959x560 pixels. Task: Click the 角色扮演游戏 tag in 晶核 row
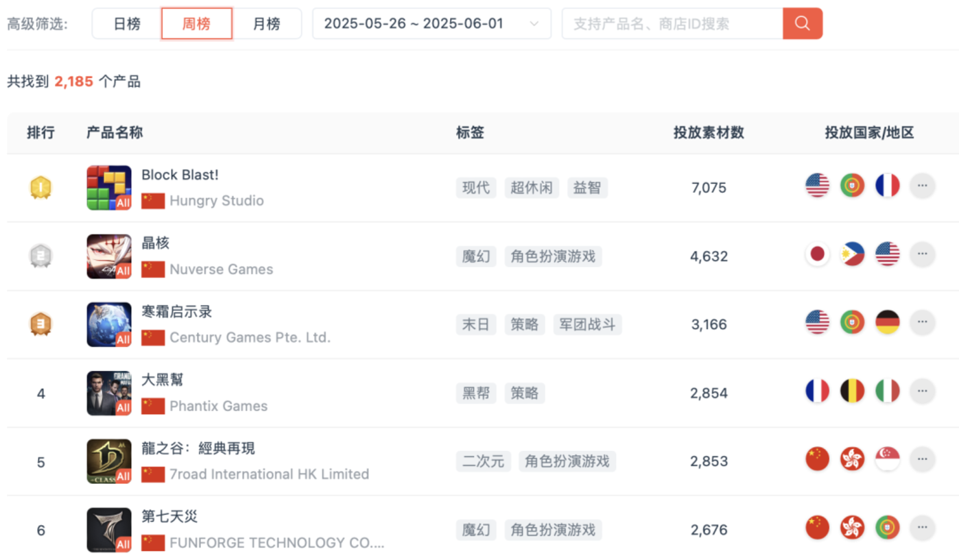click(x=553, y=256)
